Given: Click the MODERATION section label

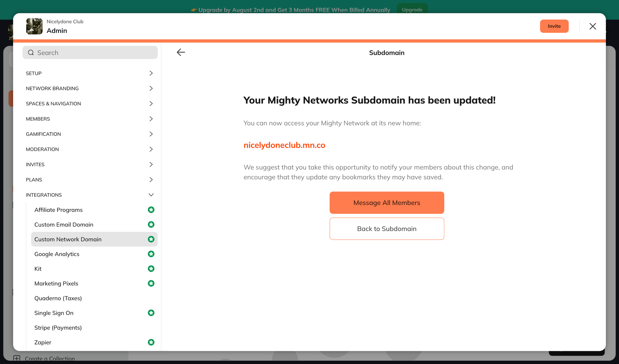Looking at the screenshot, I should pos(42,149).
